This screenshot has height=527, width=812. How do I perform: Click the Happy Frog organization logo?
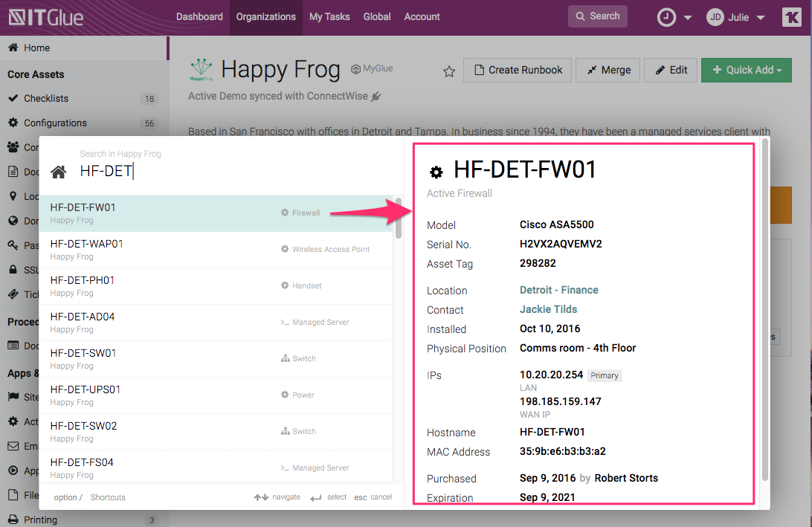[x=201, y=69]
